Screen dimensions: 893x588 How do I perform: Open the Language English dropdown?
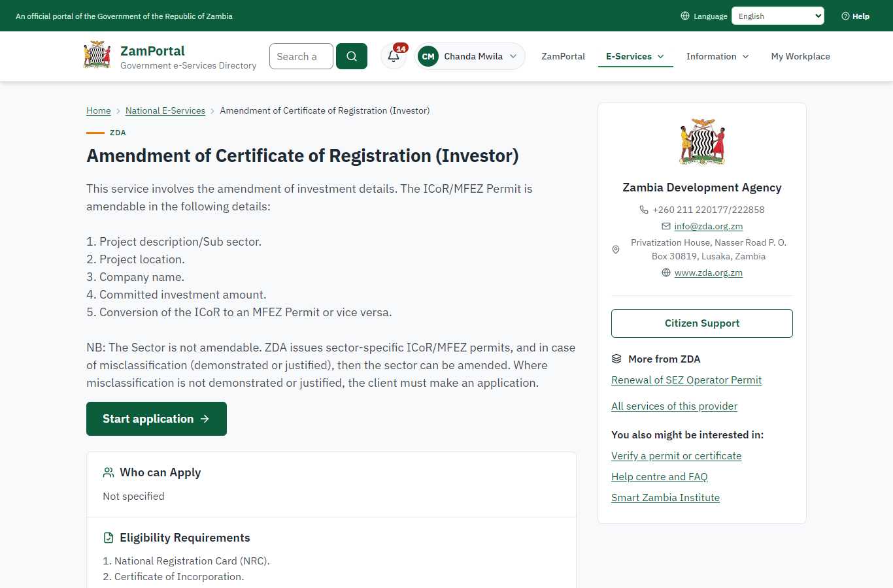click(x=778, y=16)
